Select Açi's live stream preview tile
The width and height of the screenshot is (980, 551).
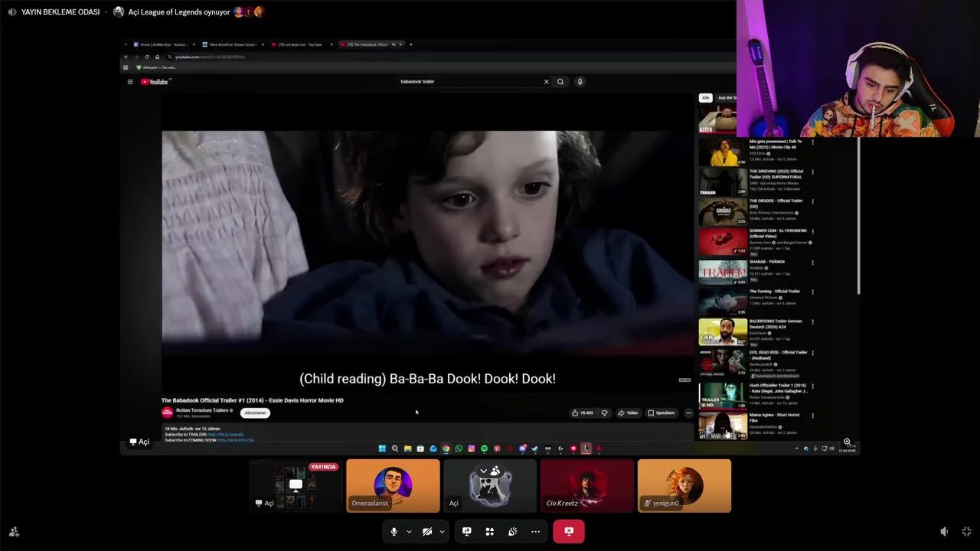click(296, 485)
